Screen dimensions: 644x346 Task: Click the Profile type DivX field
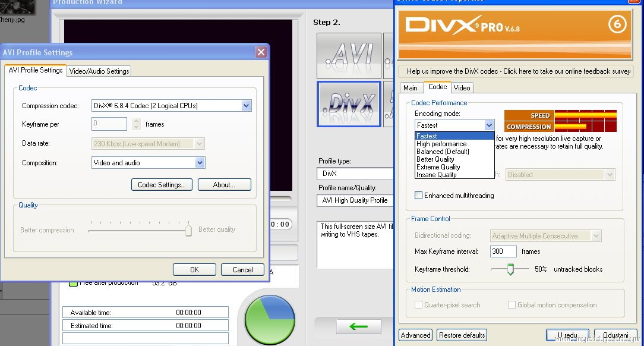click(x=356, y=174)
